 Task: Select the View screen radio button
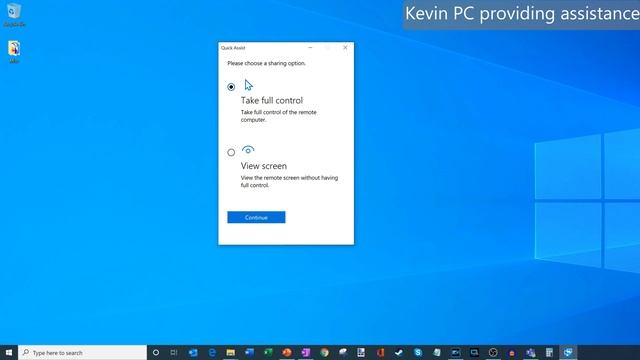pos(231,152)
